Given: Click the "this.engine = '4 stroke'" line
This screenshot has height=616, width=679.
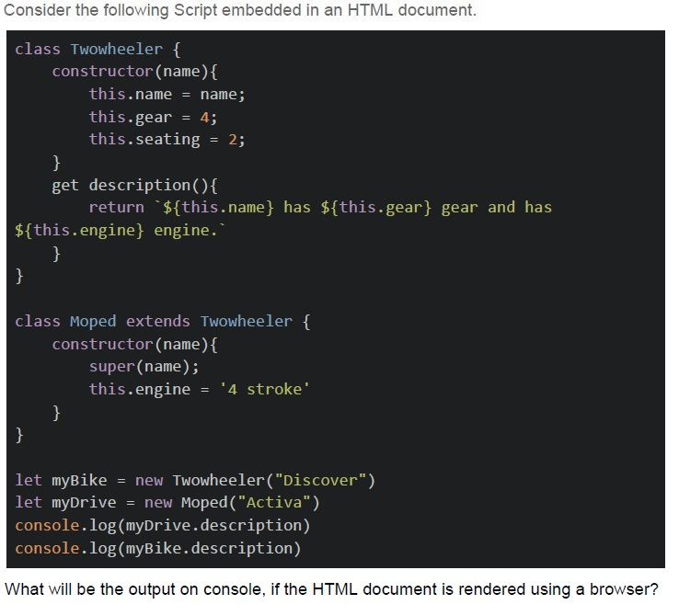Looking at the screenshot, I should 200,389.
